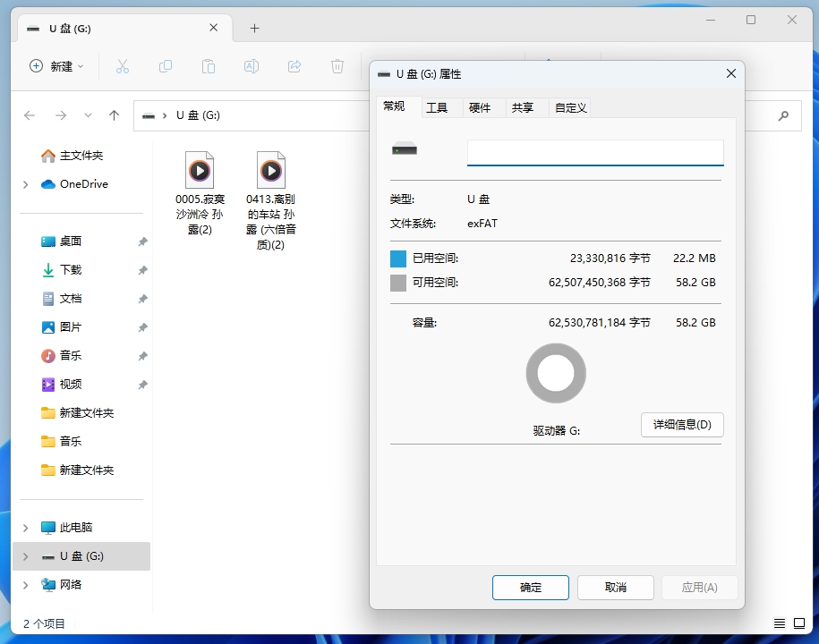The image size is (819, 644).
Task: Click the pin icon beside 下载
Action: (142, 270)
